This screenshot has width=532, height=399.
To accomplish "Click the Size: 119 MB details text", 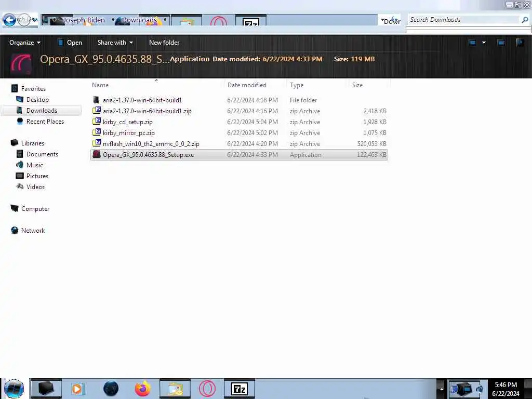I will pyautogui.click(x=354, y=59).
